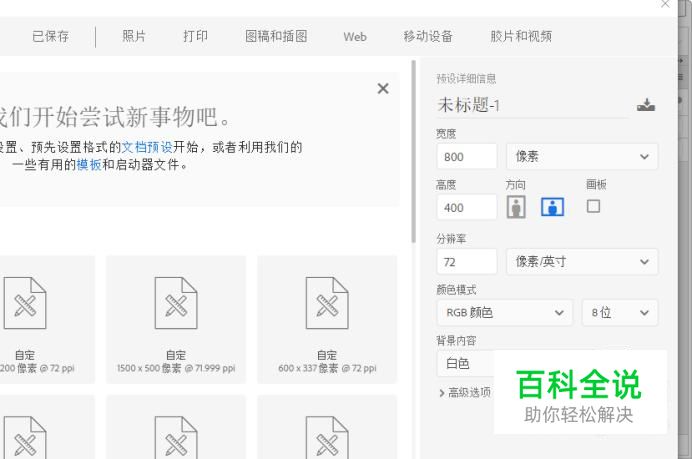Click the resolution field showing 72
692x459 pixels.
467,262
